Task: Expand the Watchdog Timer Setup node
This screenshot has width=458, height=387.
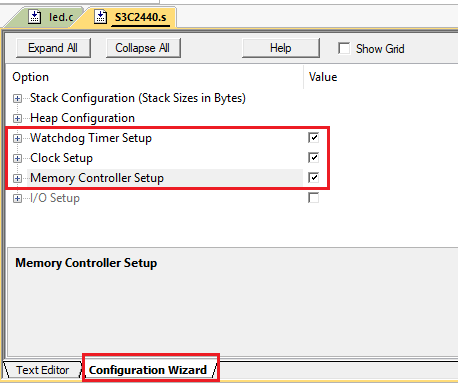Action: [17, 138]
